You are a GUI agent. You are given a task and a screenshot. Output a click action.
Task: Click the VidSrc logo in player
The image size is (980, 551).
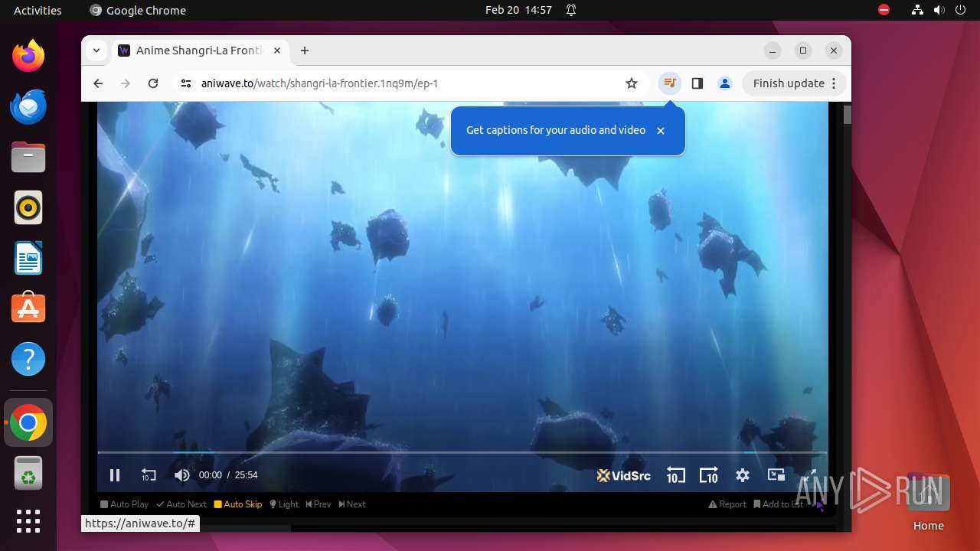[624, 475]
